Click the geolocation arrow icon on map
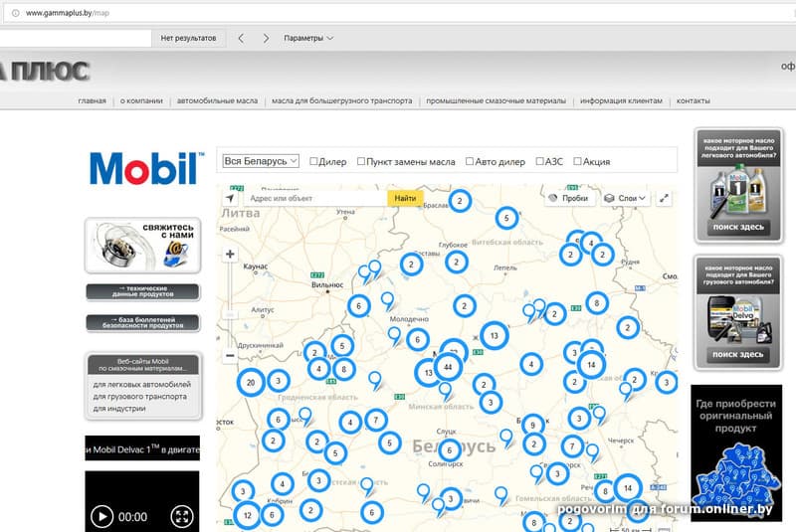The image size is (796, 532). click(x=230, y=198)
